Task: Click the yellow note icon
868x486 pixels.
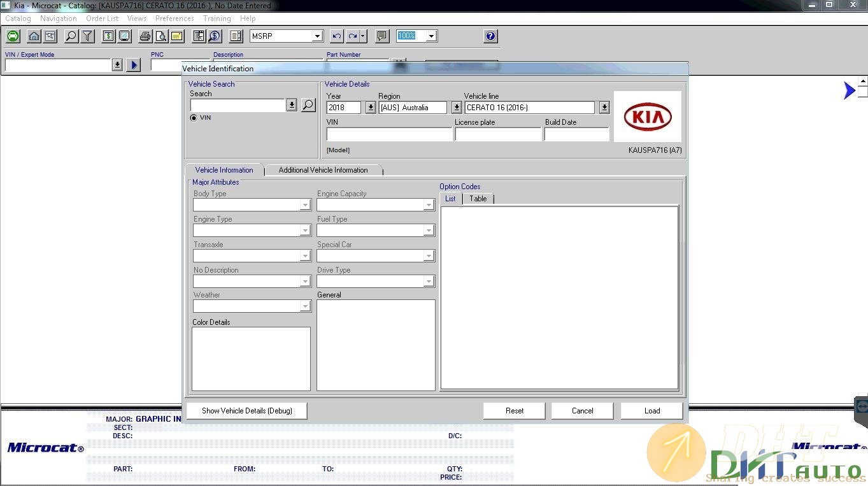Action: tap(177, 36)
